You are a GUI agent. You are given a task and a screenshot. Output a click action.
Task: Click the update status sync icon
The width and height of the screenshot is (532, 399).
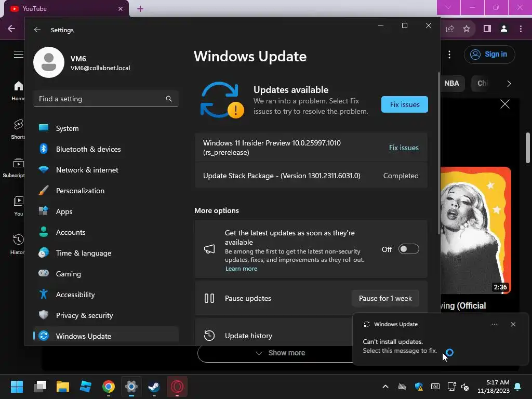[221, 100]
